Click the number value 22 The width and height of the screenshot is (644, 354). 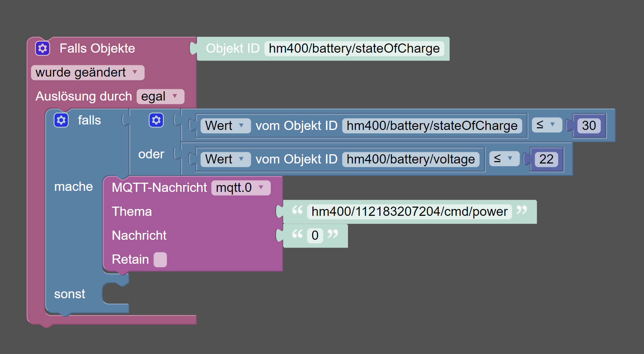click(546, 159)
